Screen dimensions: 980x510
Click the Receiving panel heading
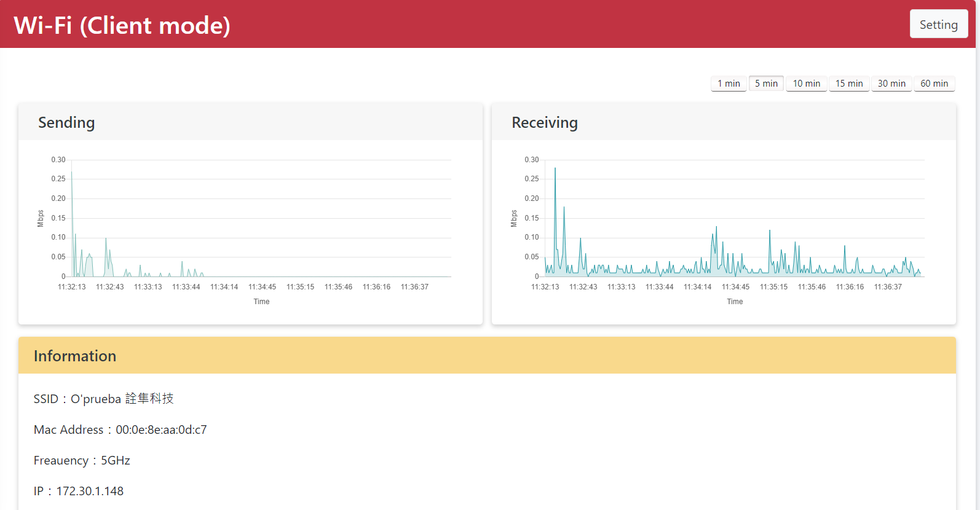point(545,122)
